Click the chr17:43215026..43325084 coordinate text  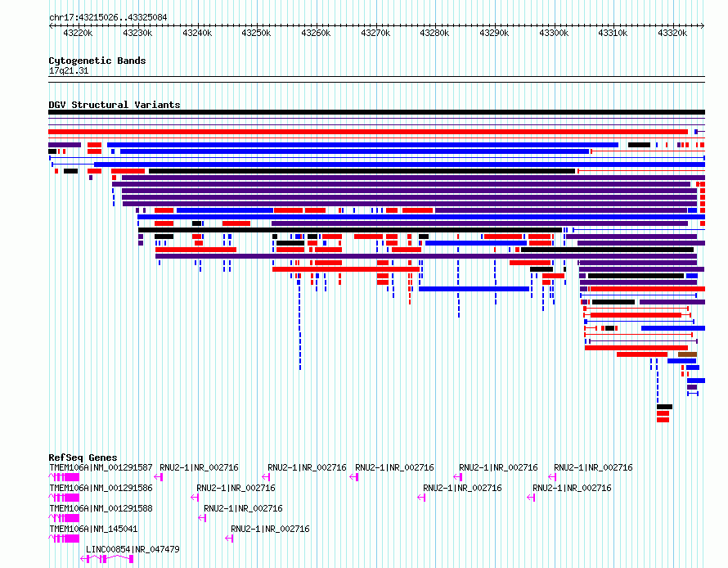[x=108, y=17]
